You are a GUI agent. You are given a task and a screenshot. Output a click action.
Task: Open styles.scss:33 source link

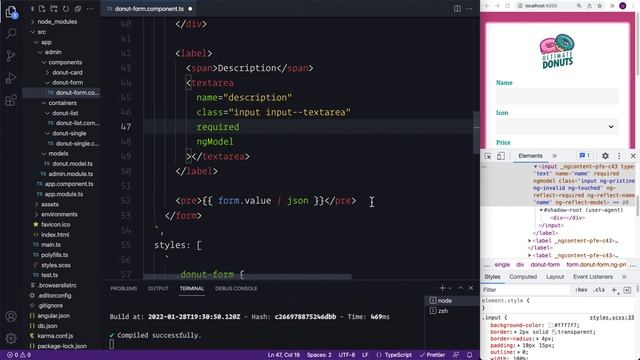[611, 318]
